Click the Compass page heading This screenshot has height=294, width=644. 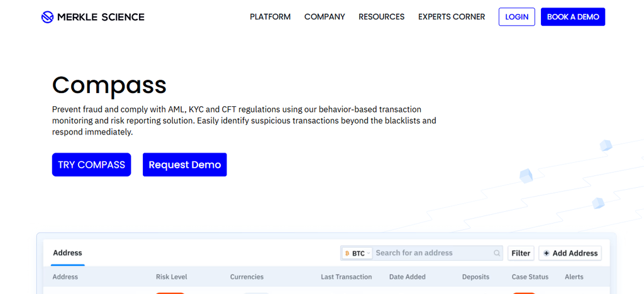point(109,85)
